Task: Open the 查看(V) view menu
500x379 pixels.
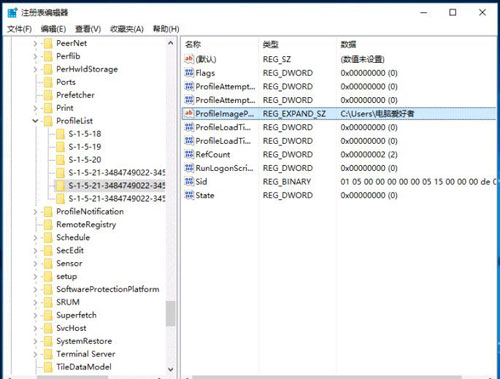Action: coord(88,29)
